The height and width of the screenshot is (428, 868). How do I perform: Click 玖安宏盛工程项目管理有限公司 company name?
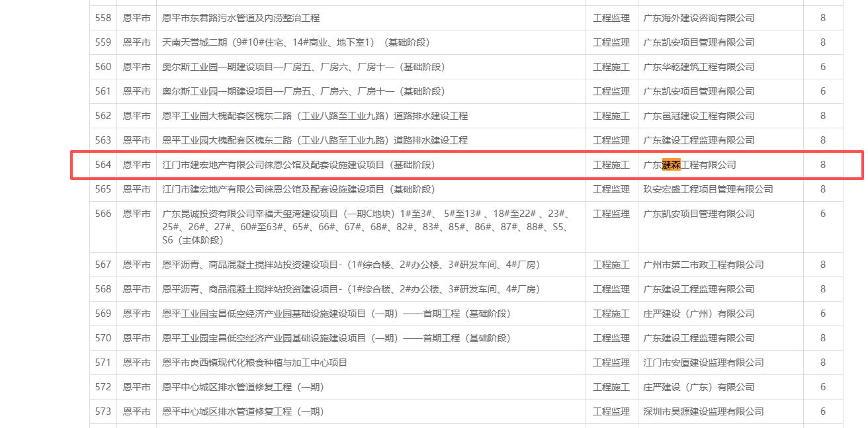pos(708,189)
